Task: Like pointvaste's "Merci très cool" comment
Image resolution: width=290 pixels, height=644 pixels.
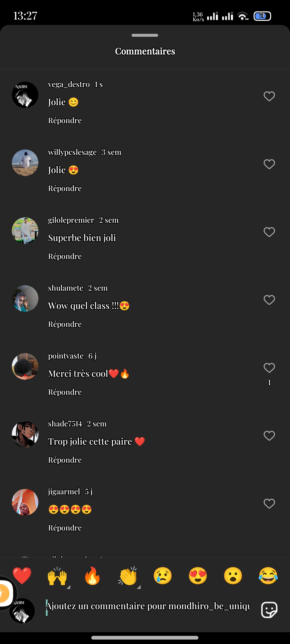Action: 269,368
